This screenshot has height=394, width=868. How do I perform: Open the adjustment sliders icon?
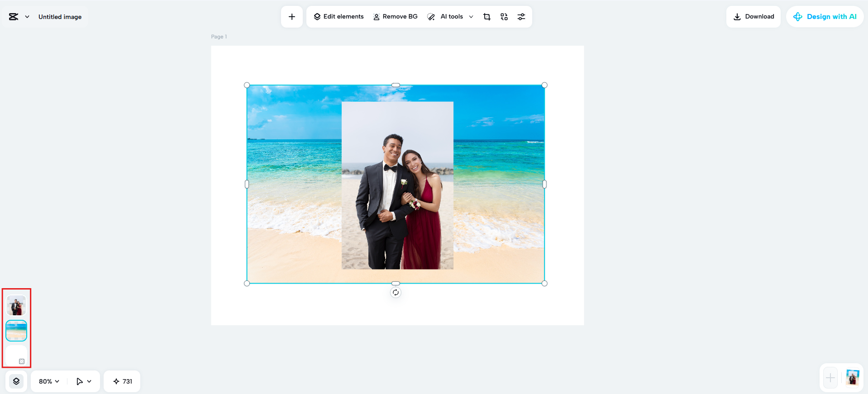521,17
